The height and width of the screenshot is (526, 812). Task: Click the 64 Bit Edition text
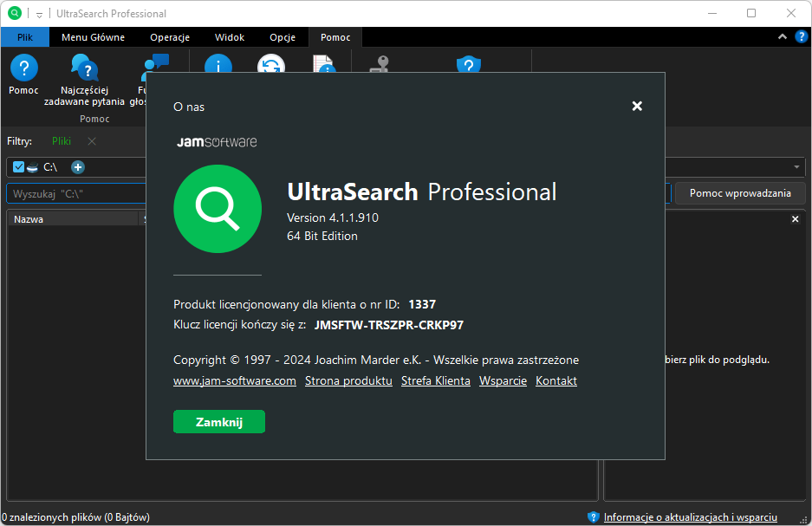(x=322, y=236)
